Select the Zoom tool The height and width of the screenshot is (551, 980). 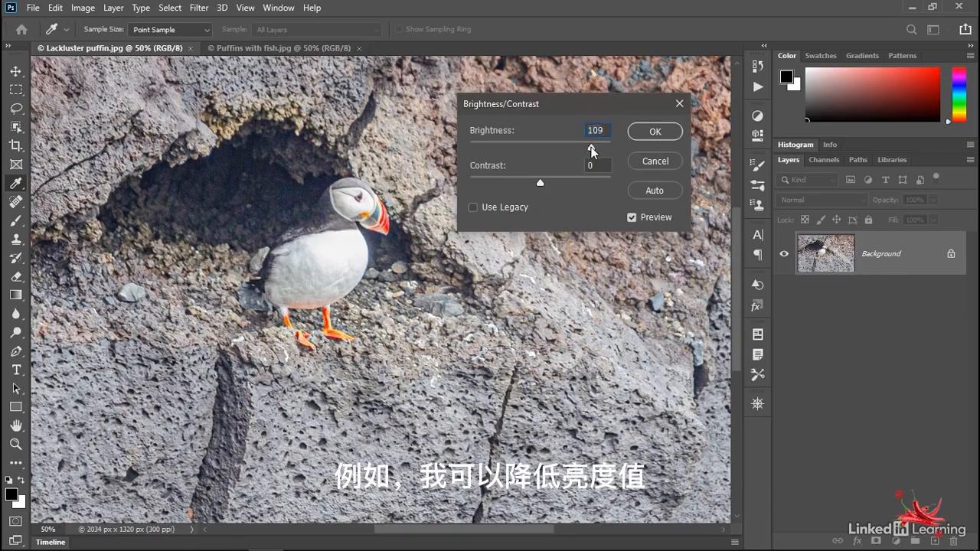point(16,444)
